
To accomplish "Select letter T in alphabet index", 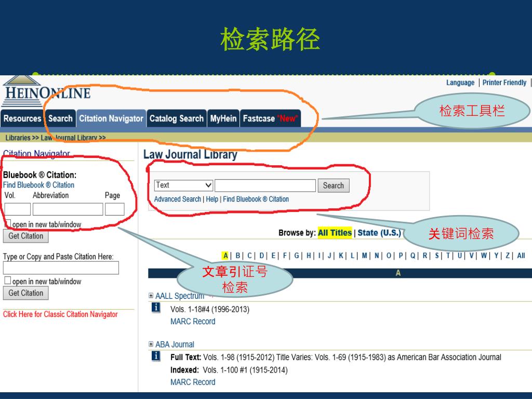I will [x=448, y=256].
